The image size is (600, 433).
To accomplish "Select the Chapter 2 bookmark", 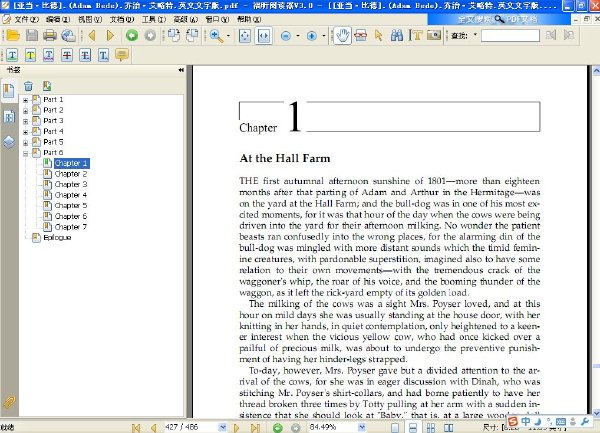I will tap(71, 174).
